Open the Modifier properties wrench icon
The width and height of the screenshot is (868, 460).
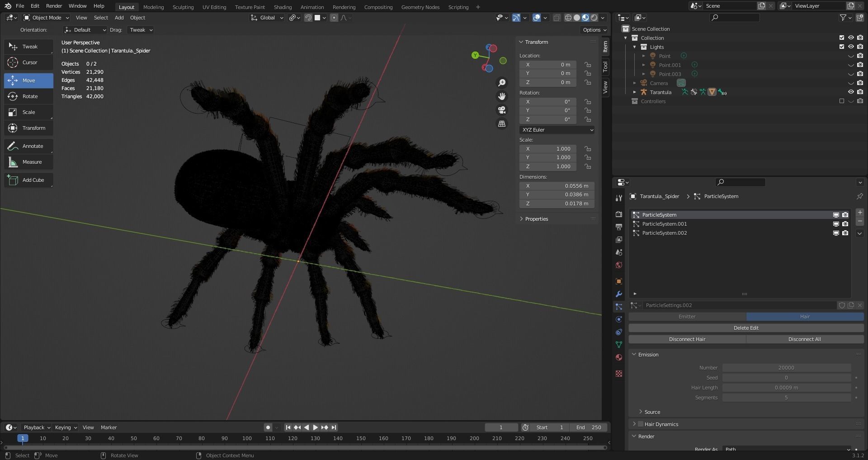click(x=619, y=294)
